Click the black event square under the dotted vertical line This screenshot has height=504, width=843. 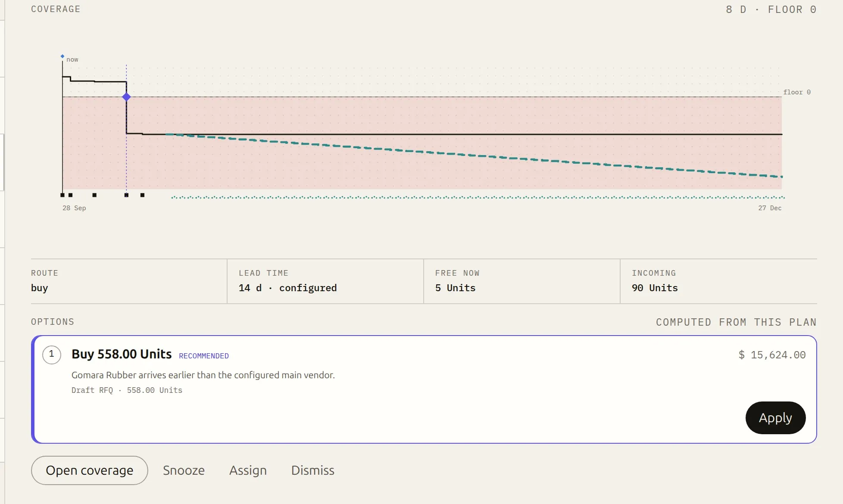pos(126,195)
